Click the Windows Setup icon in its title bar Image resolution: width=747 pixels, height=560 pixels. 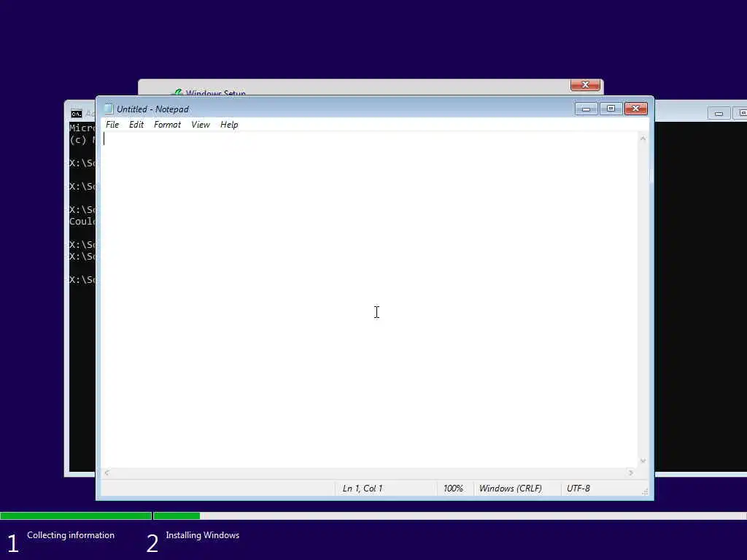click(x=178, y=93)
